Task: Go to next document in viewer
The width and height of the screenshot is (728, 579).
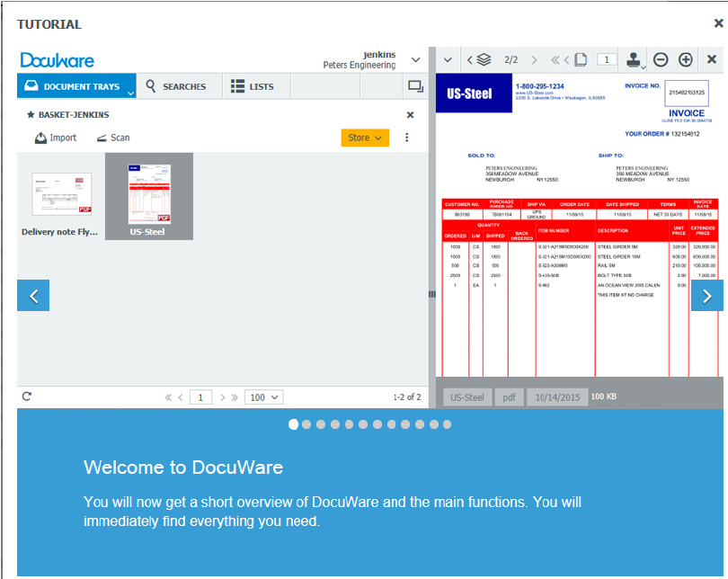Action: [x=534, y=60]
